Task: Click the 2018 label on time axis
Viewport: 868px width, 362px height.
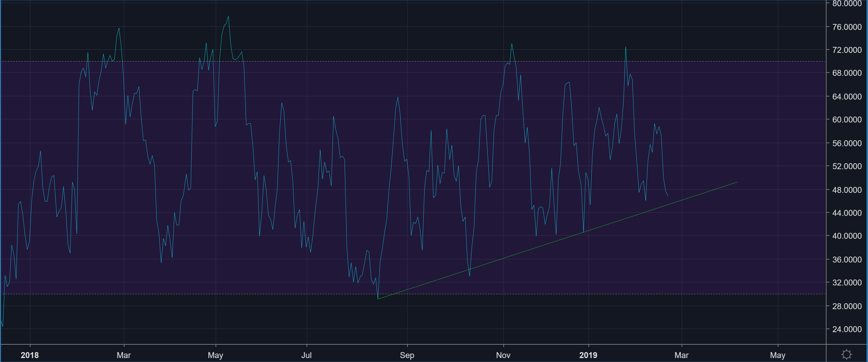Action: point(30,355)
